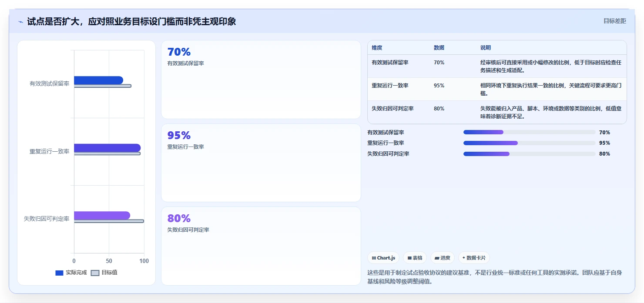
Task: Click progress row label 失败归因可判定率
Action: [x=389, y=154]
